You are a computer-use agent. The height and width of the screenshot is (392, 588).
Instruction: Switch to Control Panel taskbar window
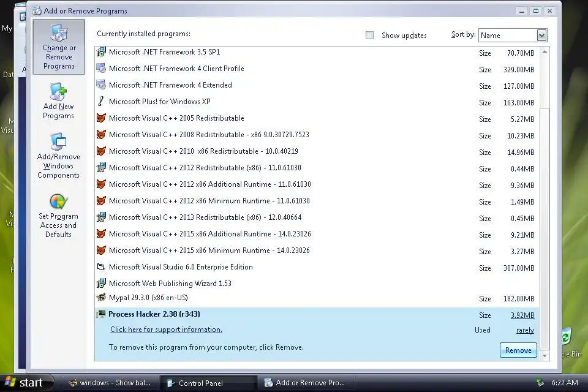(208, 383)
